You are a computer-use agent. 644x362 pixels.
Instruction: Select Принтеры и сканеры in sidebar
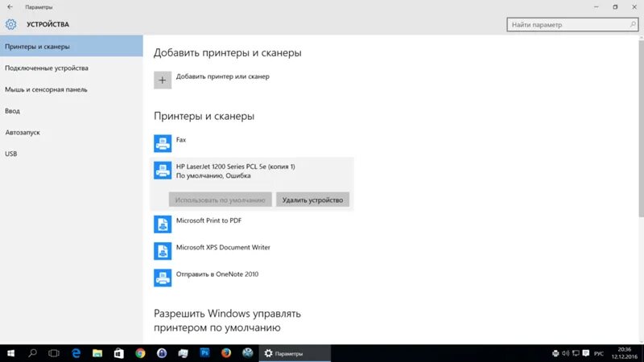click(x=72, y=47)
